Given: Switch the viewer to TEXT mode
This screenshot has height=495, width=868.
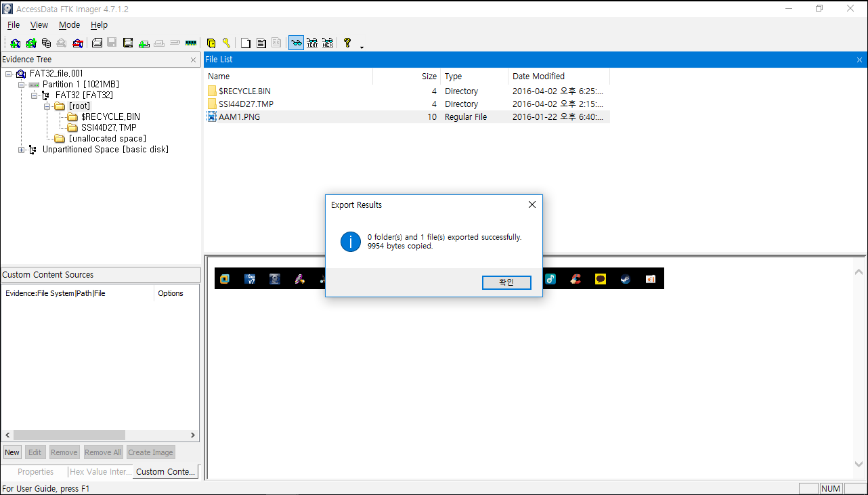Looking at the screenshot, I should pos(312,43).
